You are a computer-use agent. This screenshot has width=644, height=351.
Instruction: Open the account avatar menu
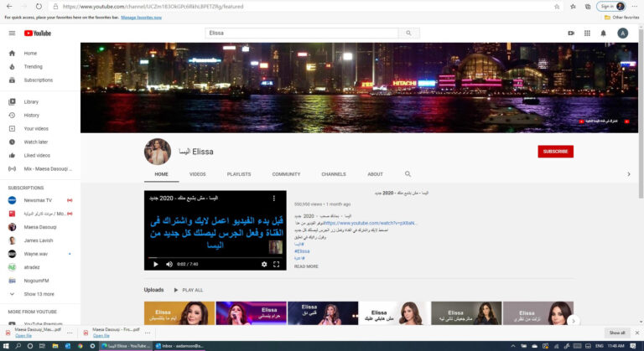pos(623,34)
